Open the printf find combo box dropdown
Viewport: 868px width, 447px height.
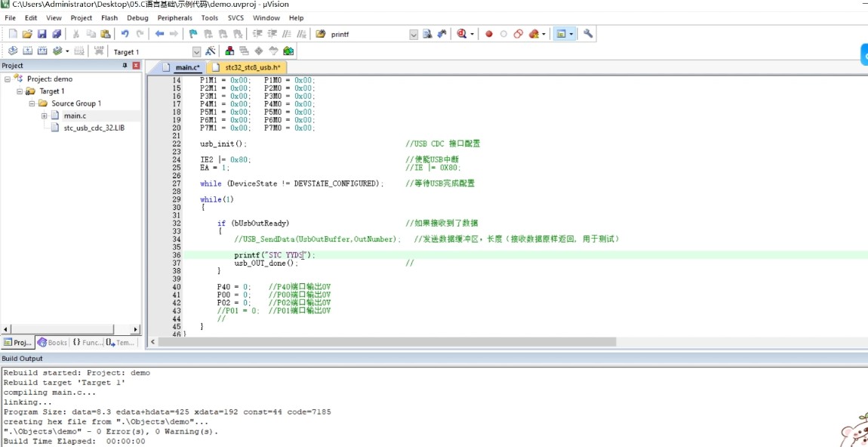[413, 35]
